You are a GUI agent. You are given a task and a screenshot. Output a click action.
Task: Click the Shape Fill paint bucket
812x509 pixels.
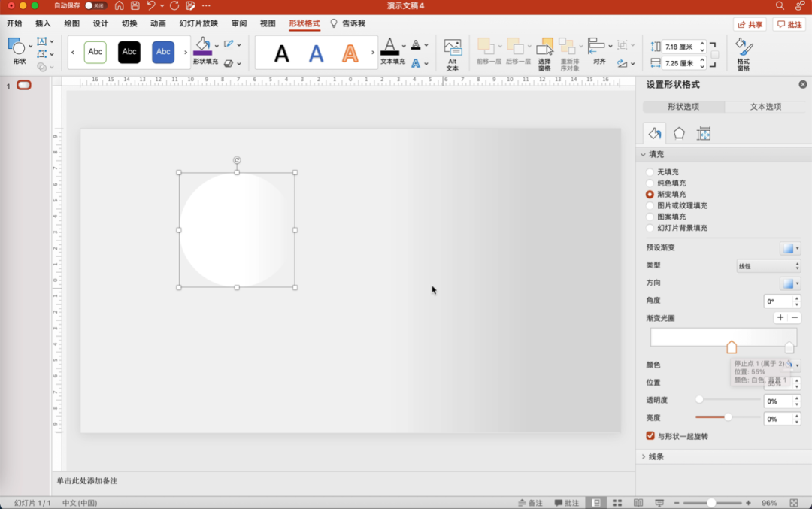202,47
